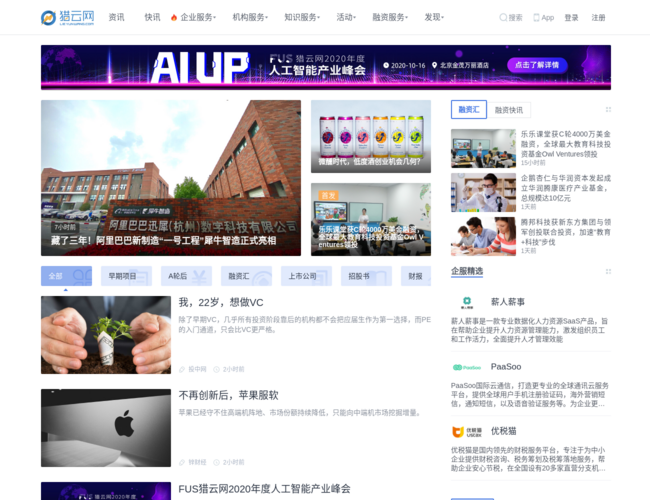Expand the 知识服务 dropdown menu
Viewport: 650px width, 500px height.
coord(302,17)
